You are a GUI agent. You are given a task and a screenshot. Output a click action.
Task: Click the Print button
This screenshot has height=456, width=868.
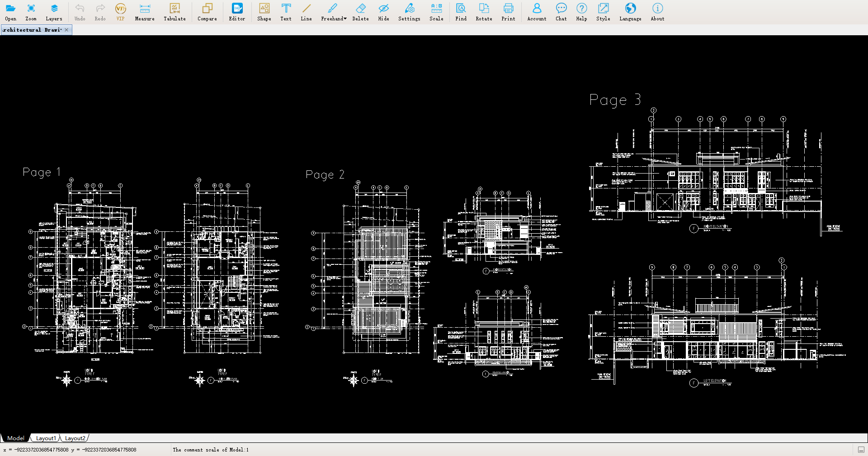(x=508, y=12)
